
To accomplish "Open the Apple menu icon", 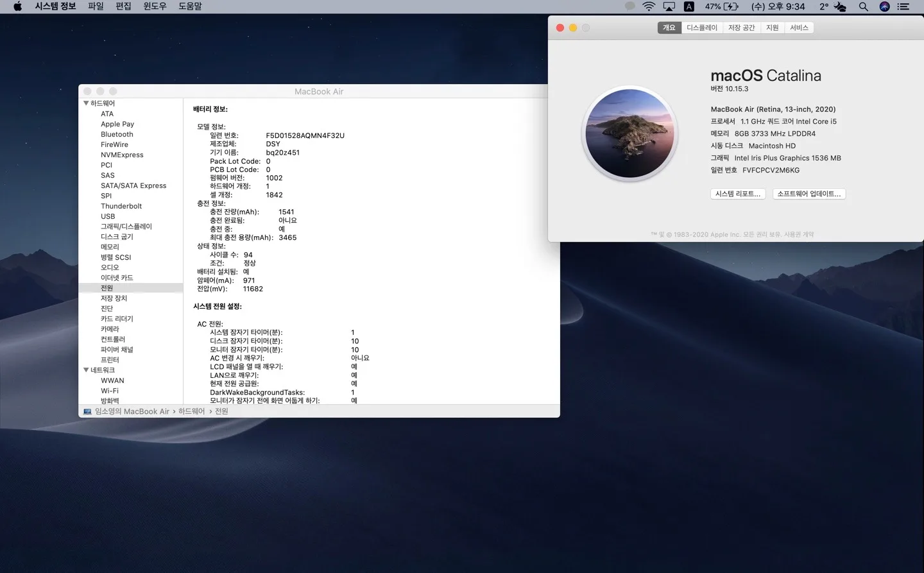I will 18,6.
